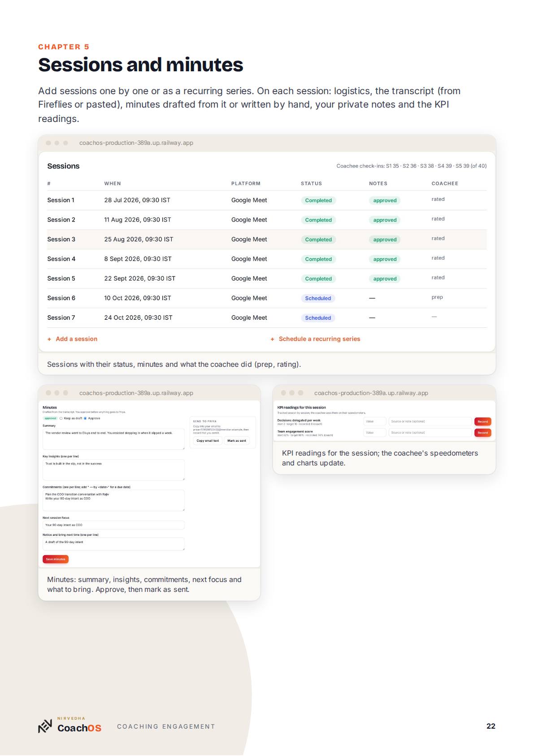Select the Keep as draft radio option
534x756 pixels.
pyautogui.click(x=61, y=418)
